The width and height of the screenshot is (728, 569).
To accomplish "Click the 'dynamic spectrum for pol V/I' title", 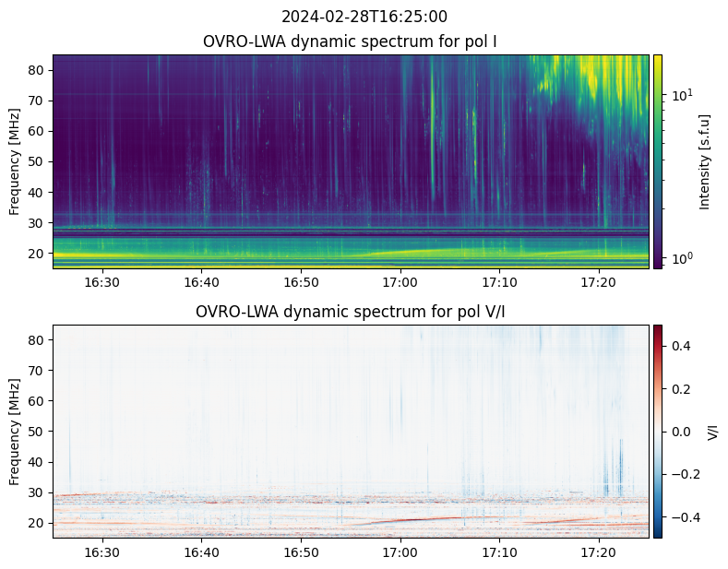I will click(351, 312).
